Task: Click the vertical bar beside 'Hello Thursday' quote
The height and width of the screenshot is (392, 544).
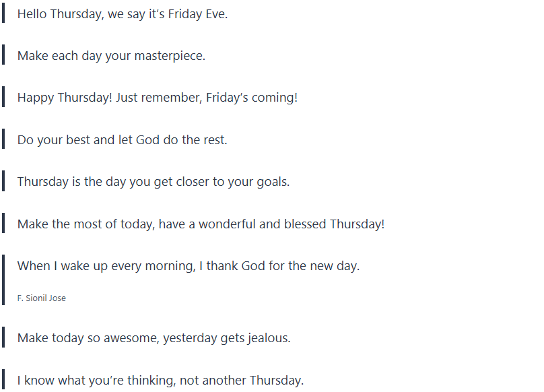Action: 3,13
